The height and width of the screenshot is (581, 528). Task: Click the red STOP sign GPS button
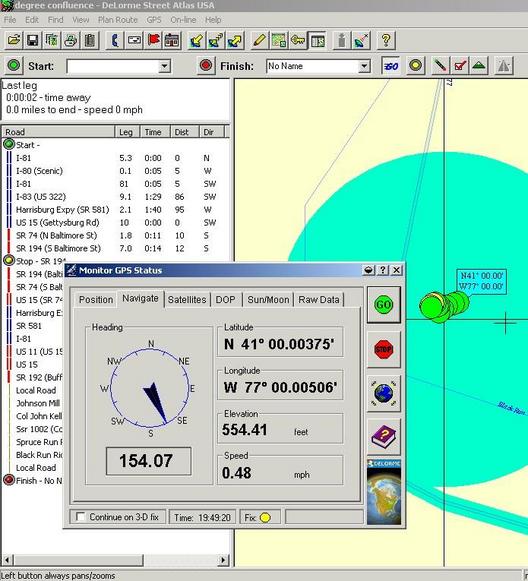[x=383, y=349]
